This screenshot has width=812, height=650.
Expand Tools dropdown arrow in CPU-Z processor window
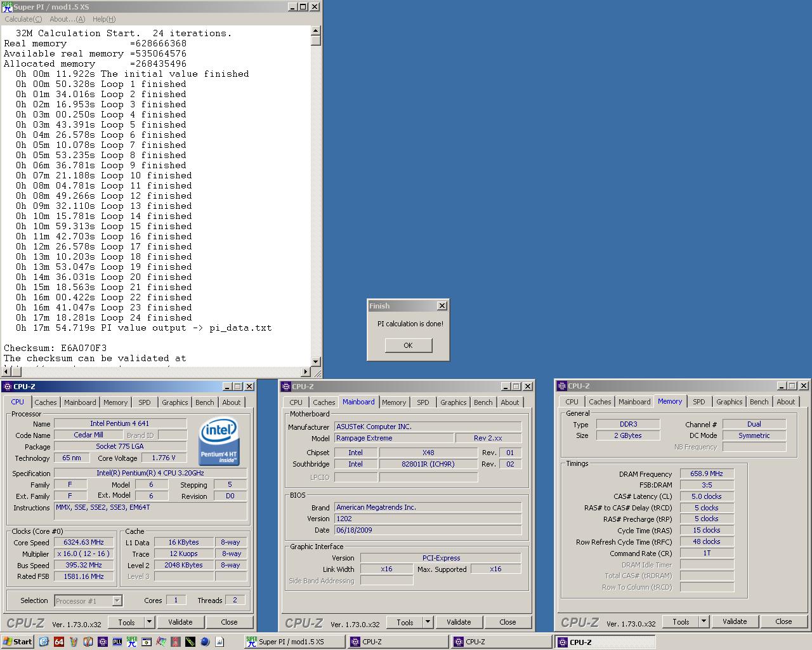click(x=149, y=622)
